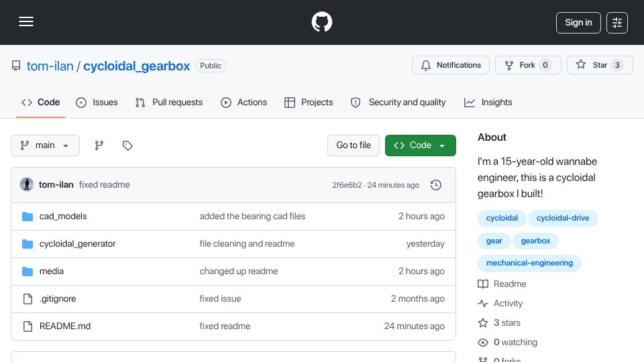644x362 pixels.
Task: Click the Go to file button
Action: point(354,145)
